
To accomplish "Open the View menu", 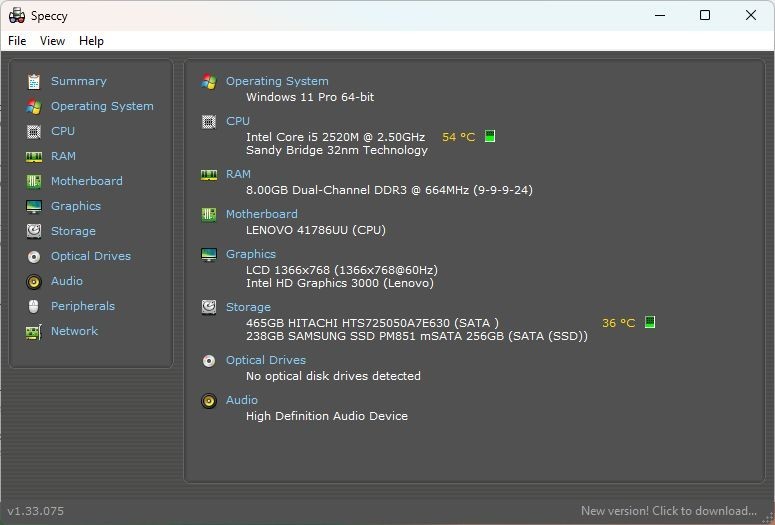I will click(52, 41).
